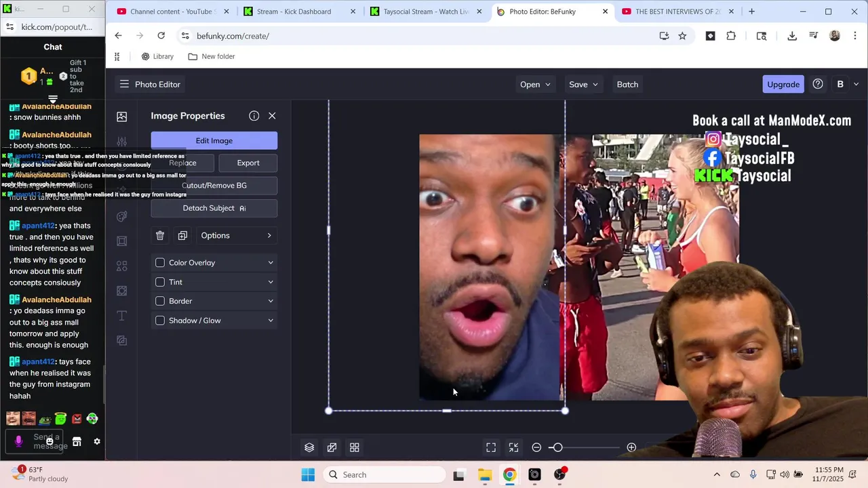
Task: Adjust the zoom slider handle
Action: coord(557,447)
